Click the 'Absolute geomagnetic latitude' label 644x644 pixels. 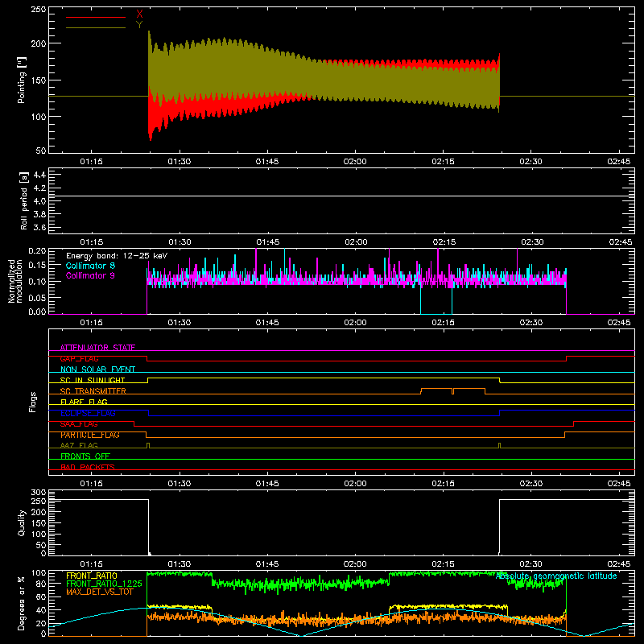[556, 576]
